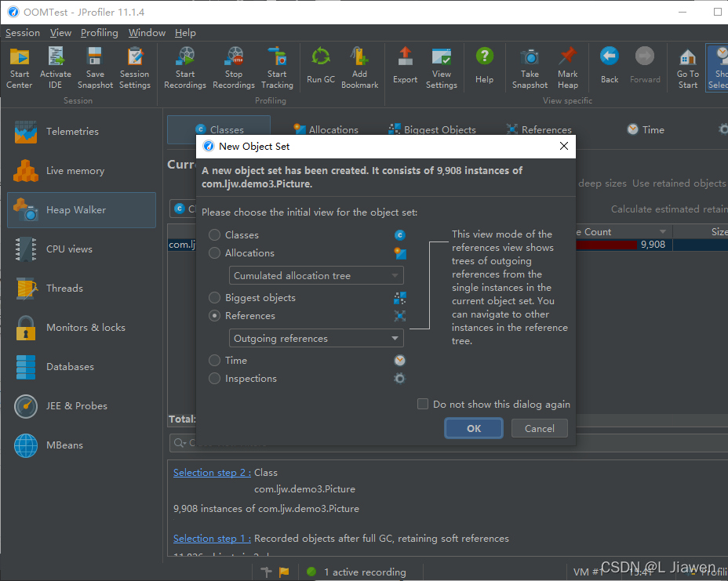Click the Stop Recordings icon
This screenshot has width=728, height=581.
pos(234,67)
